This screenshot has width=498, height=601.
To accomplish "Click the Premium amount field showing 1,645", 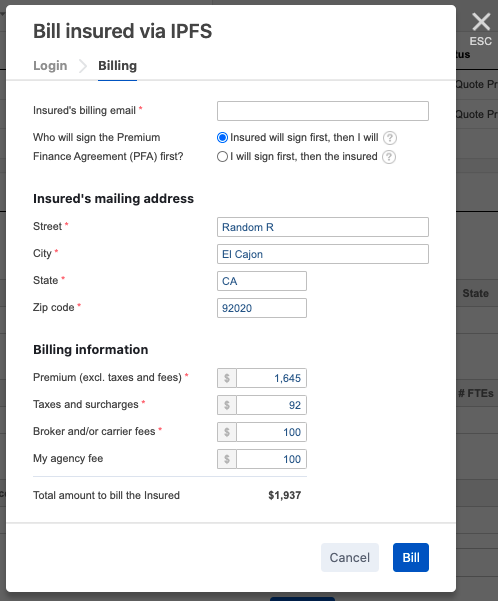I will 271,378.
